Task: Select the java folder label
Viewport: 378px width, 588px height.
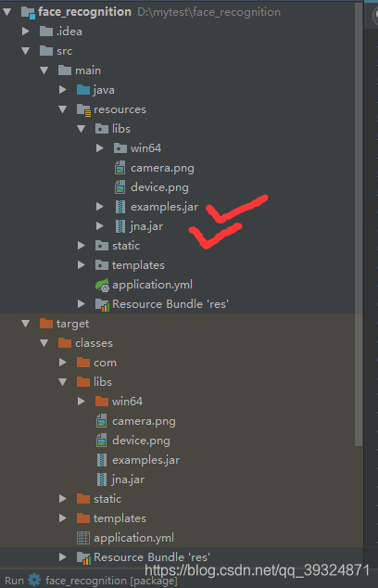Action: pos(104,90)
